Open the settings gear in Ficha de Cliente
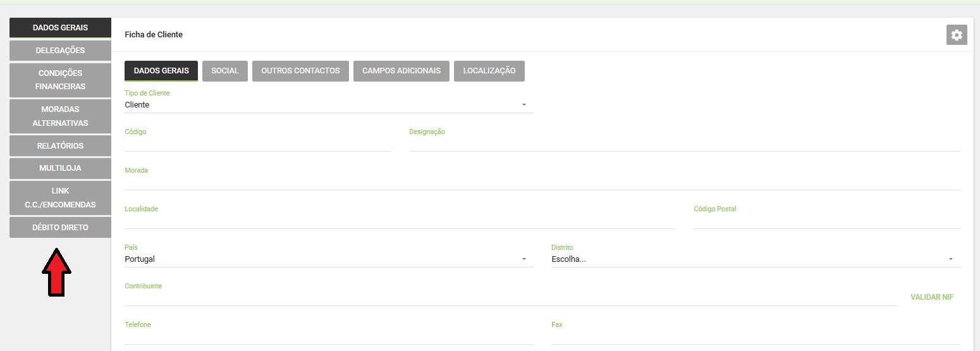Screen dimensions: 980x351 [957, 35]
